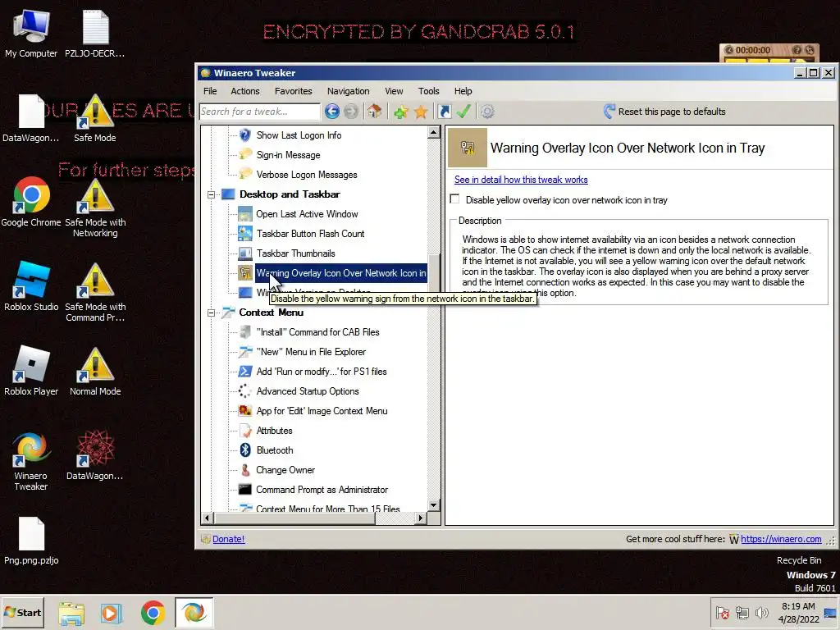The height and width of the screenshot is (630, 840).
Task: Click in the Search for a tweak field
Action: 260,112
